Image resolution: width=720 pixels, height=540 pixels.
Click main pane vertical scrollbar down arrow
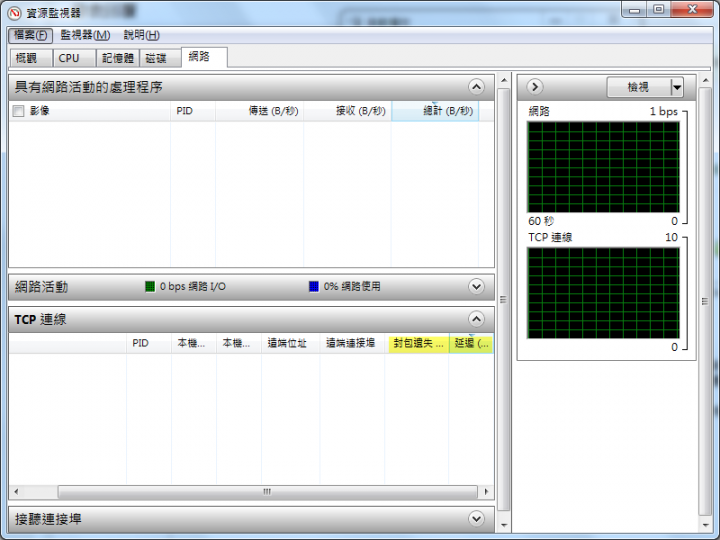tap(504, 525)
